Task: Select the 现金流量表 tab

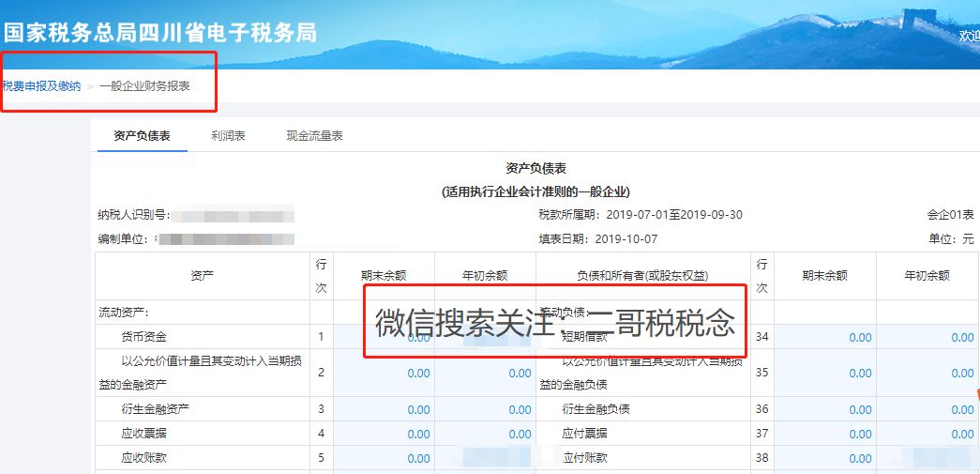Action: (314, 136)
